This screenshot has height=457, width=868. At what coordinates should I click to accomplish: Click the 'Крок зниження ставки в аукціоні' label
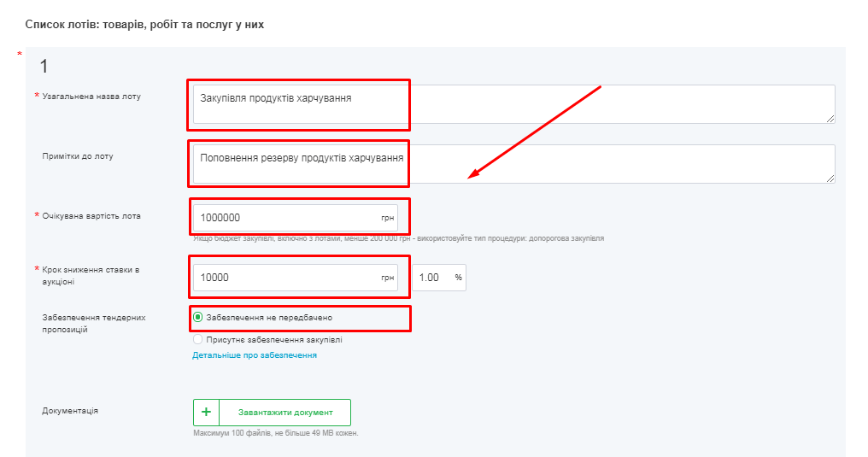coord(91,275)
